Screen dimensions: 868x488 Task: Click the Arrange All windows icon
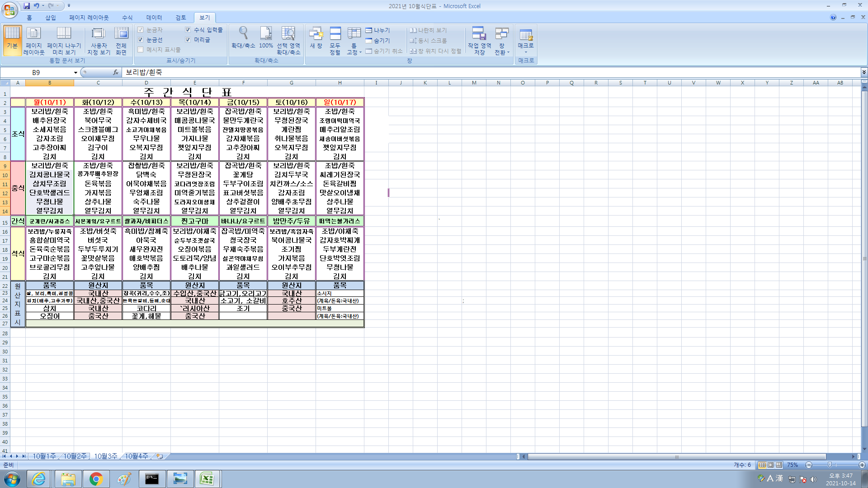pyautogui.click(x=335, y=34)
